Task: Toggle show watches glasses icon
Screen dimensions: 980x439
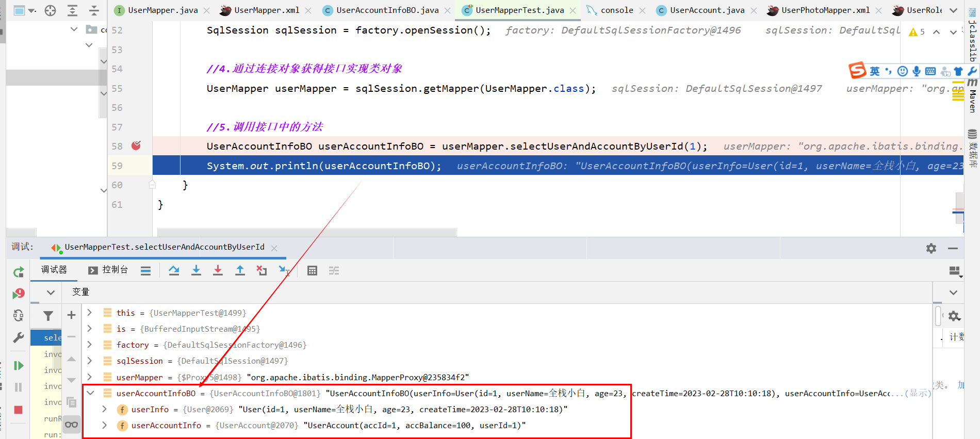Action: click(x=71, y=425)
